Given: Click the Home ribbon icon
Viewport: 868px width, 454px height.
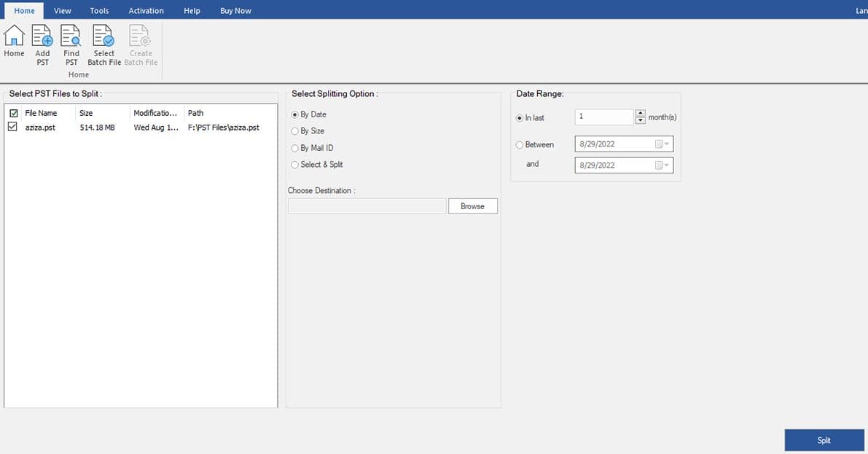Looking at the screenshot, I should point(14,40).
